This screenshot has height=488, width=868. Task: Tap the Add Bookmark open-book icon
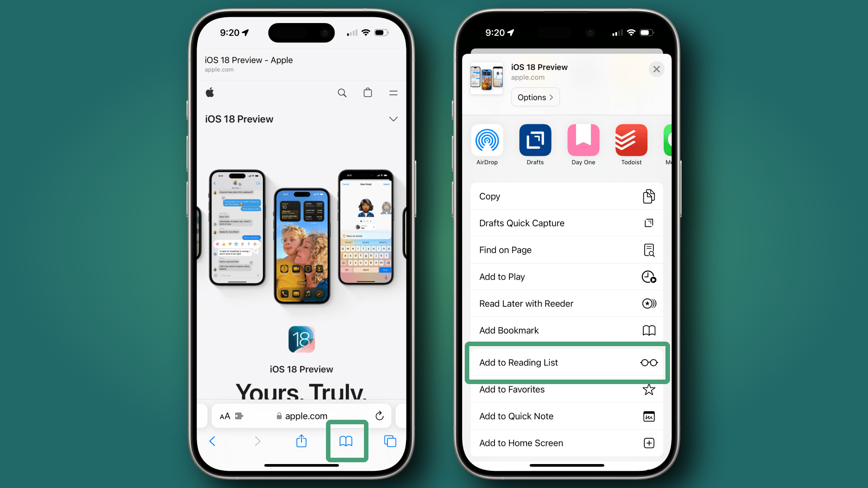pos(649,330)
